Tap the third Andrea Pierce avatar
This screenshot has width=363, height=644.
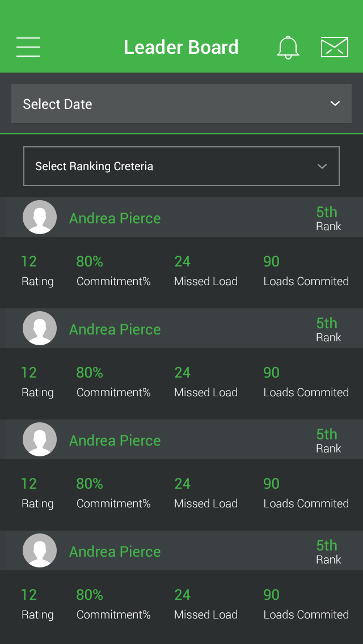[40, 439]
